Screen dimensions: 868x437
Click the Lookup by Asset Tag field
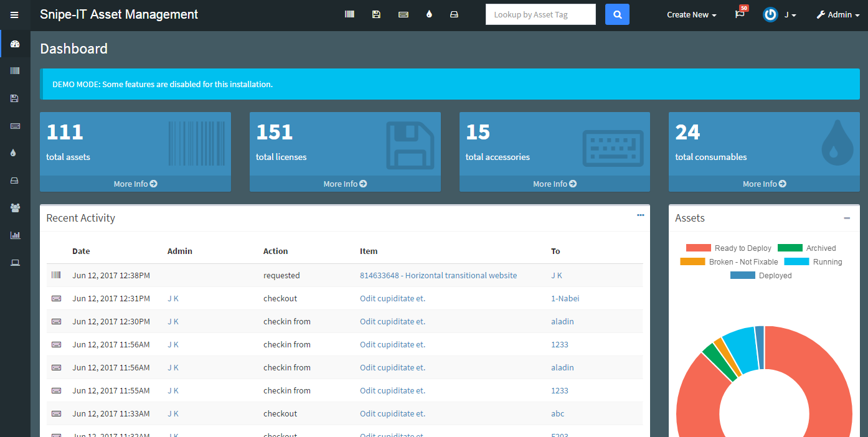[x=540, y=14]
